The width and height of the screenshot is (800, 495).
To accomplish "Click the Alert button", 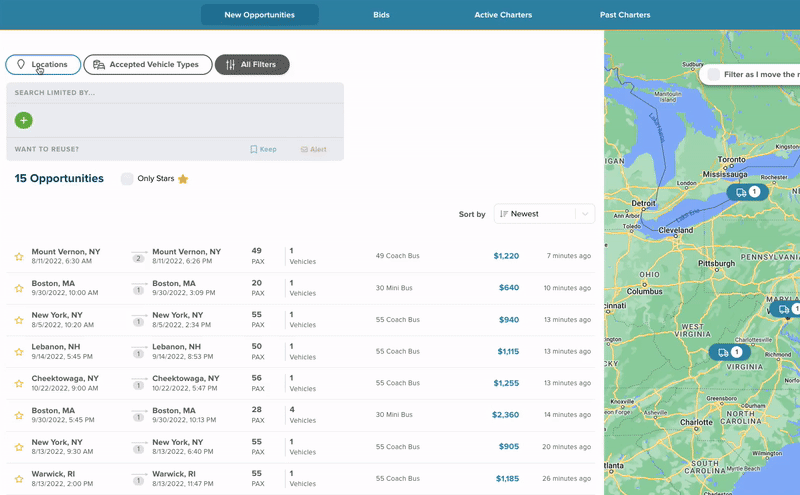I will [x=313, y=150].
